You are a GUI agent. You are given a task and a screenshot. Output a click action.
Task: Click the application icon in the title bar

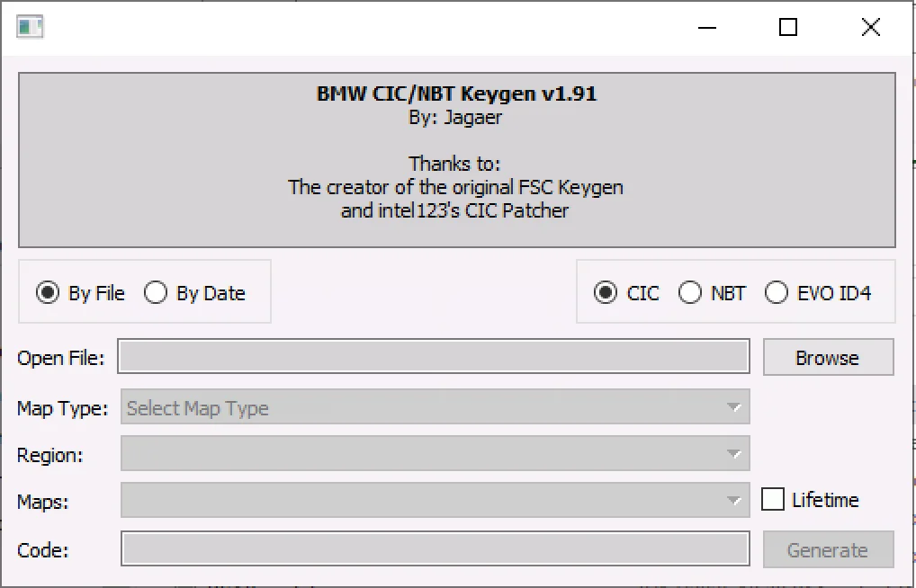click(30, 27)
